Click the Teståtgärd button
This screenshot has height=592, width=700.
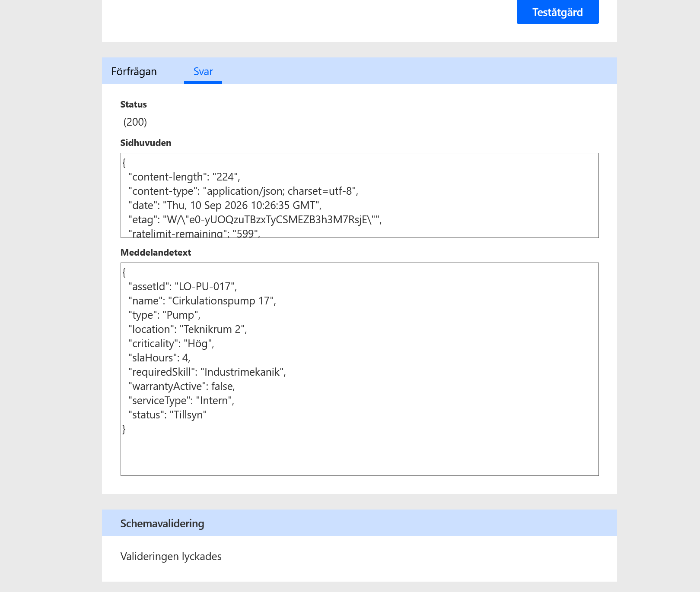coord(557,12)
